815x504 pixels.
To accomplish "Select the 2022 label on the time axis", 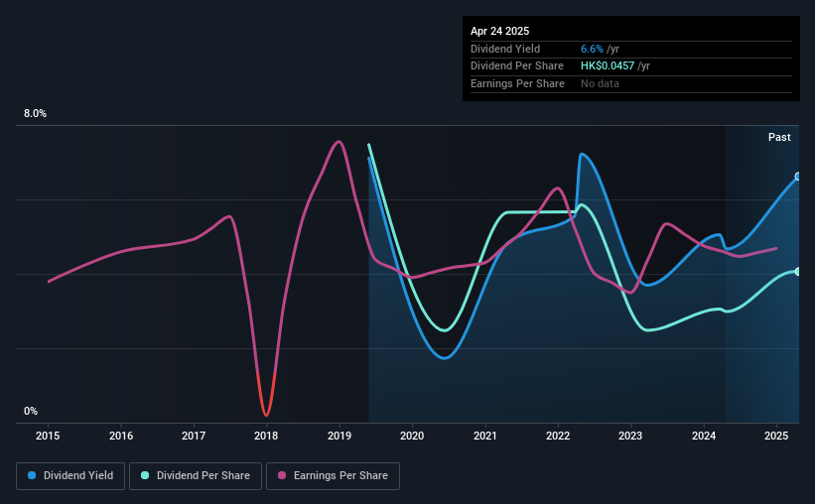I will tap(558, 436).
